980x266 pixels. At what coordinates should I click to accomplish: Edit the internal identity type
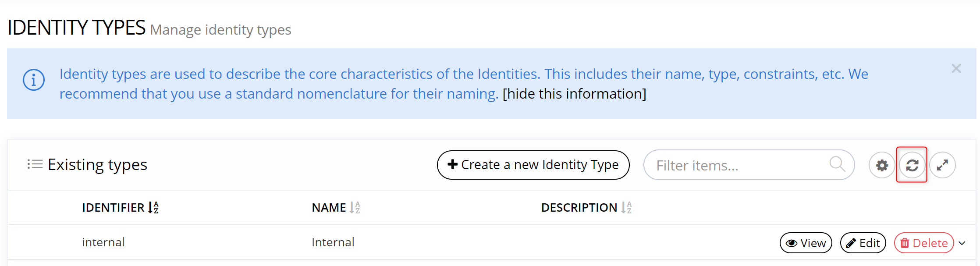coord(863,243)
